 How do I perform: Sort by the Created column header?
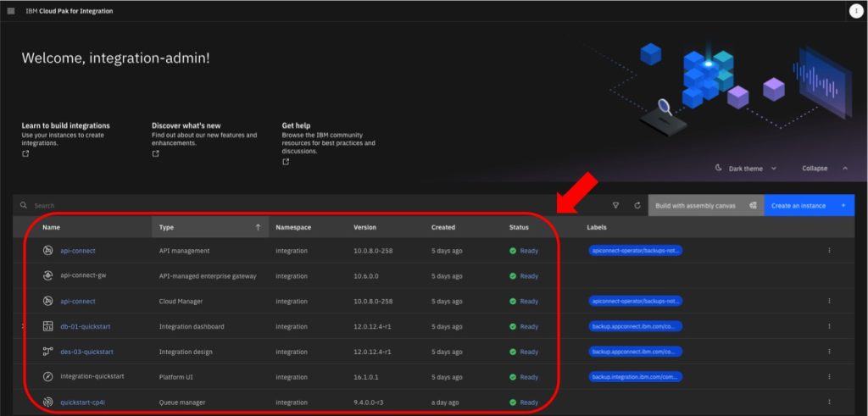pyautogui.click(x=443, y=227)
